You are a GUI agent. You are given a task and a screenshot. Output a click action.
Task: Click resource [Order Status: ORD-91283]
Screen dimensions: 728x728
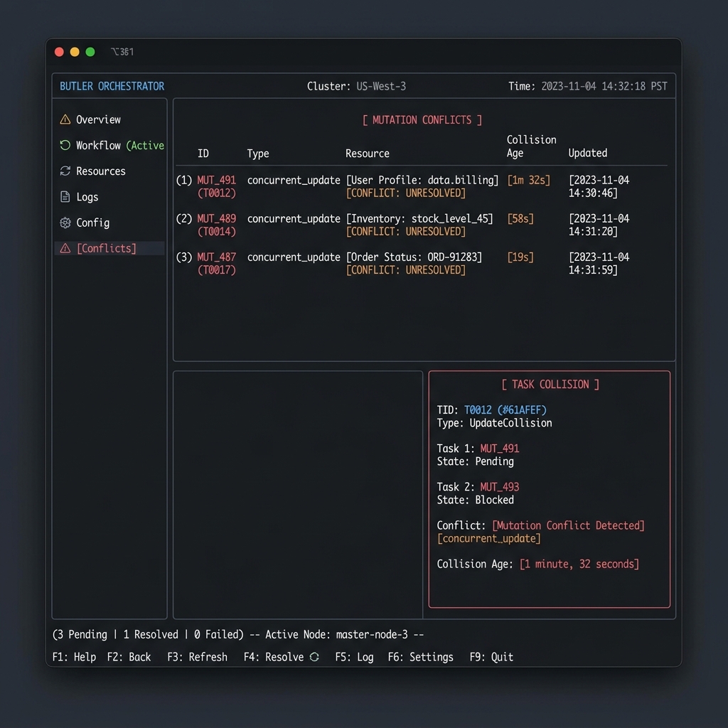[414, 257]
